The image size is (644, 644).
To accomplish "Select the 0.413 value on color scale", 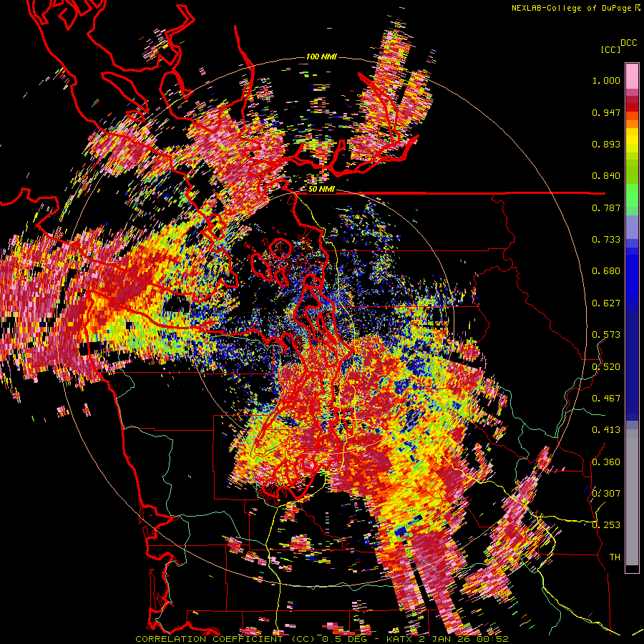I will [606, 430].
